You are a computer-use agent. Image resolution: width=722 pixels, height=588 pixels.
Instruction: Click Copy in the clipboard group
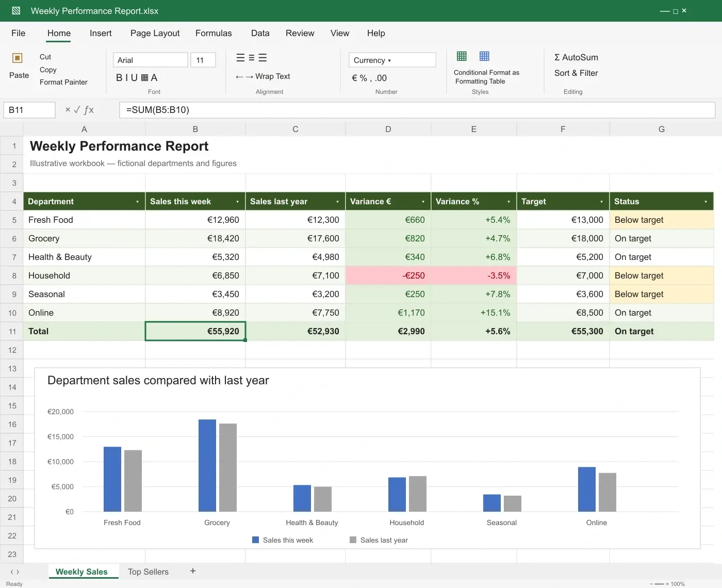tap(48, 70)
